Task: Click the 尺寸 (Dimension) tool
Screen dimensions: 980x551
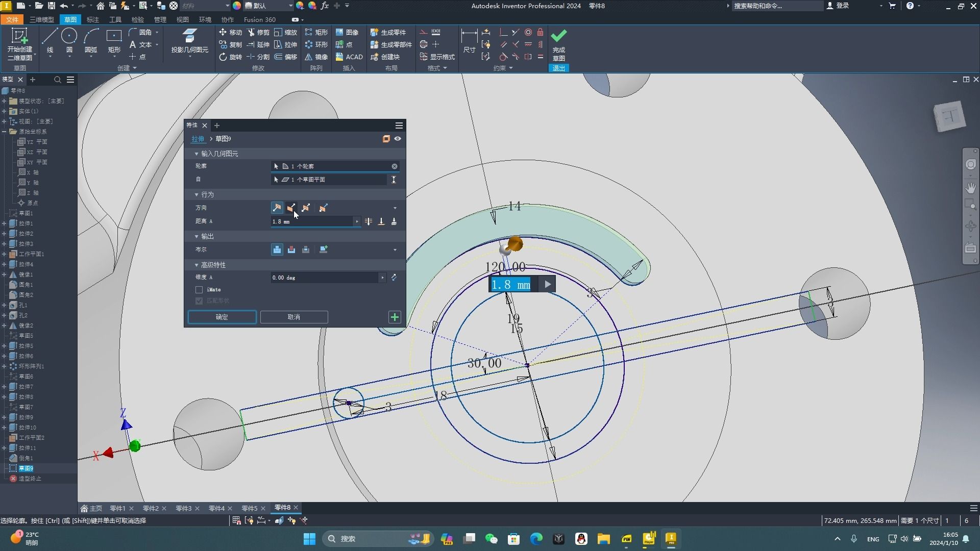Action: 469,41
